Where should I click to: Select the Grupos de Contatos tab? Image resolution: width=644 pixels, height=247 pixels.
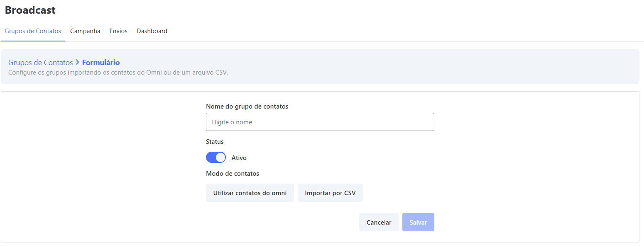click(33, 31)
